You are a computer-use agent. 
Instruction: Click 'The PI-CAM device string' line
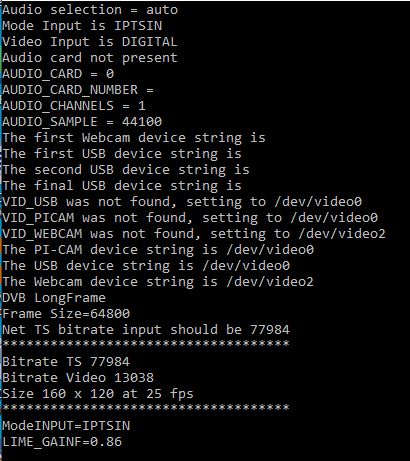158,250
